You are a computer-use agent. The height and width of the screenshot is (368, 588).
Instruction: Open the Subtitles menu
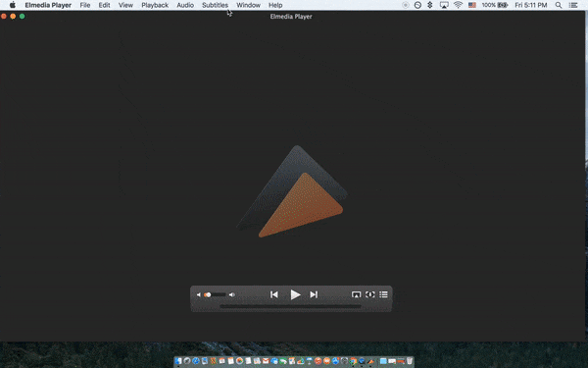pos(215,5)
